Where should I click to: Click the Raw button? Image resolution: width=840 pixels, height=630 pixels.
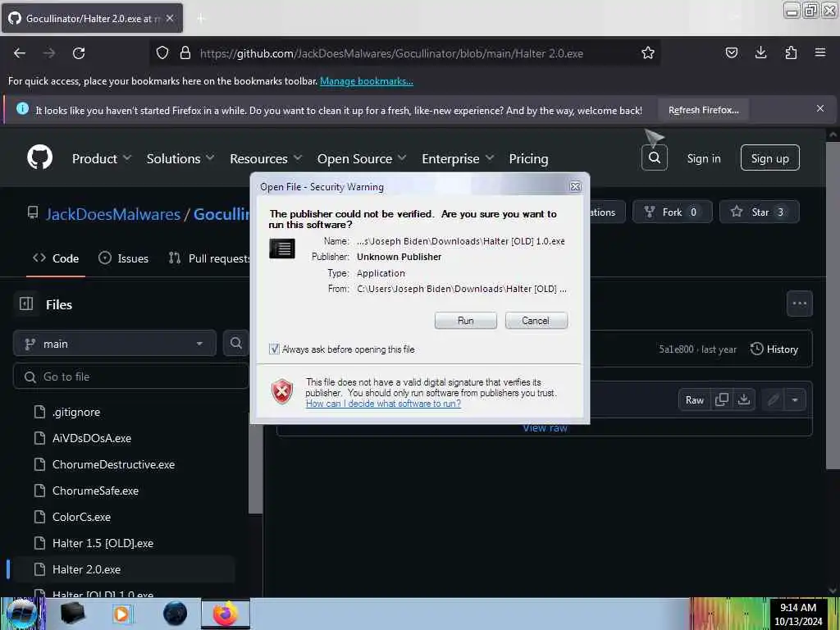694,399
